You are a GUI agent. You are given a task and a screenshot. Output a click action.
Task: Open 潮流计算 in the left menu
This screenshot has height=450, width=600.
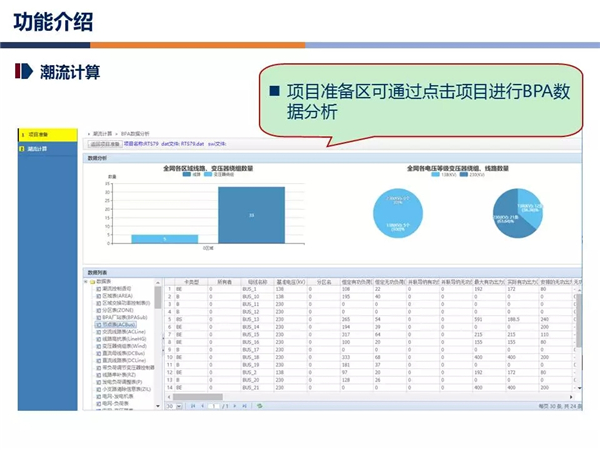[x=42, y=148]
